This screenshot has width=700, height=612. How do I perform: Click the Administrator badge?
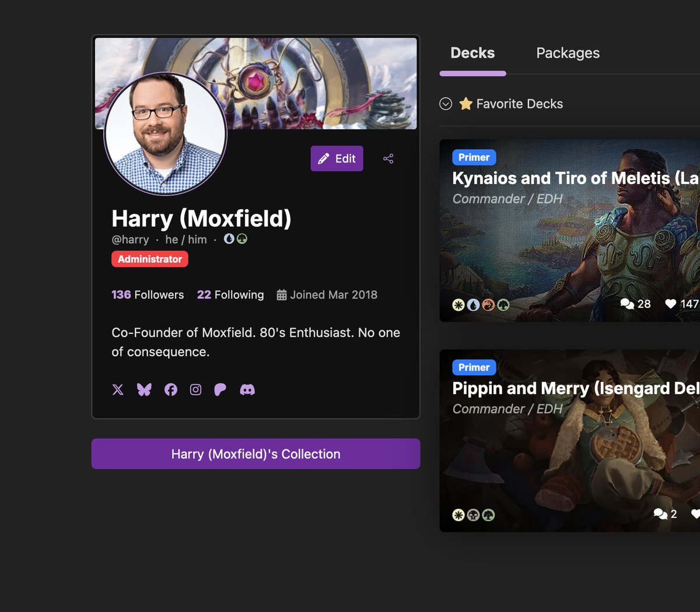tap(150, 259)
